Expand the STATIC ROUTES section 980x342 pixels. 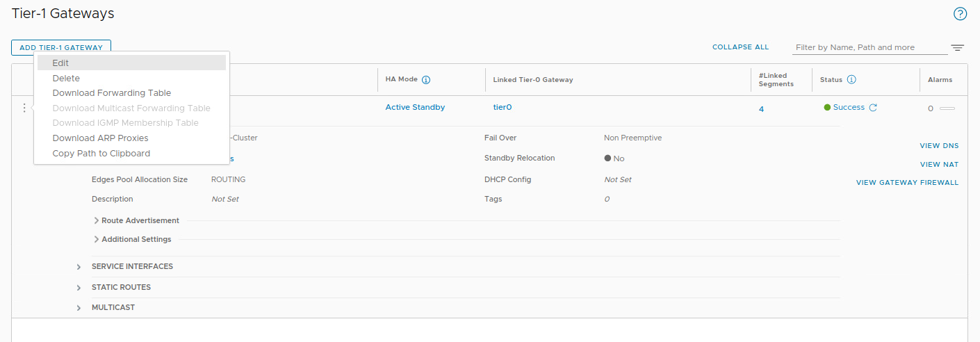pyautogui.click(x=79, y=288)
